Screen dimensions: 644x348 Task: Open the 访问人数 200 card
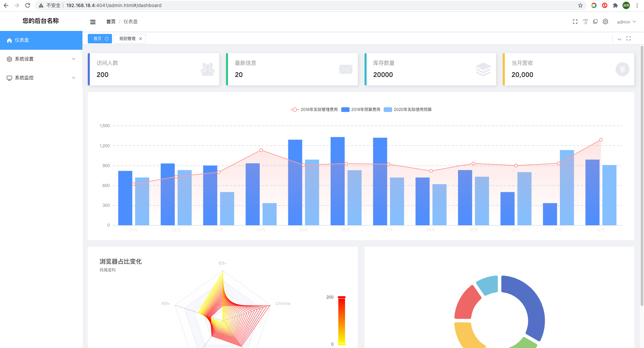click(x=153, y=69)
